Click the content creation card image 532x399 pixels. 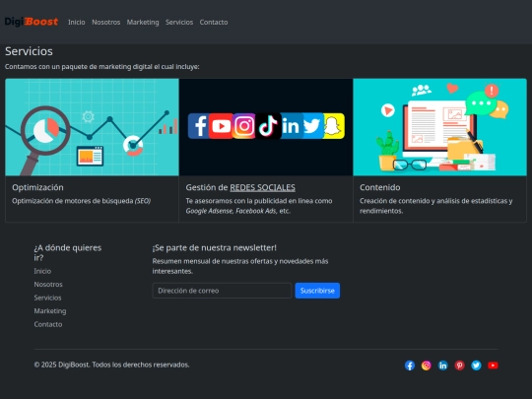click(439, 127)
